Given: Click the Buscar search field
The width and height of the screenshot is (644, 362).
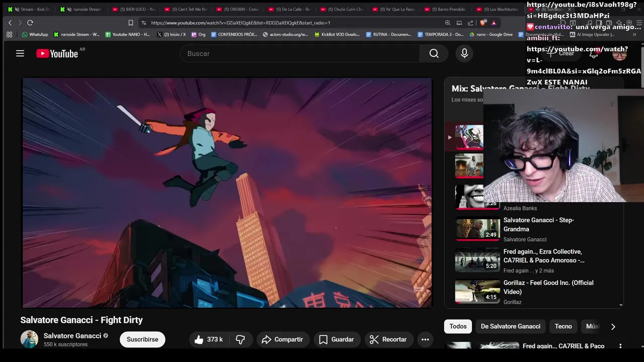Looking at the screenshot, I should [x=300, y=53].
